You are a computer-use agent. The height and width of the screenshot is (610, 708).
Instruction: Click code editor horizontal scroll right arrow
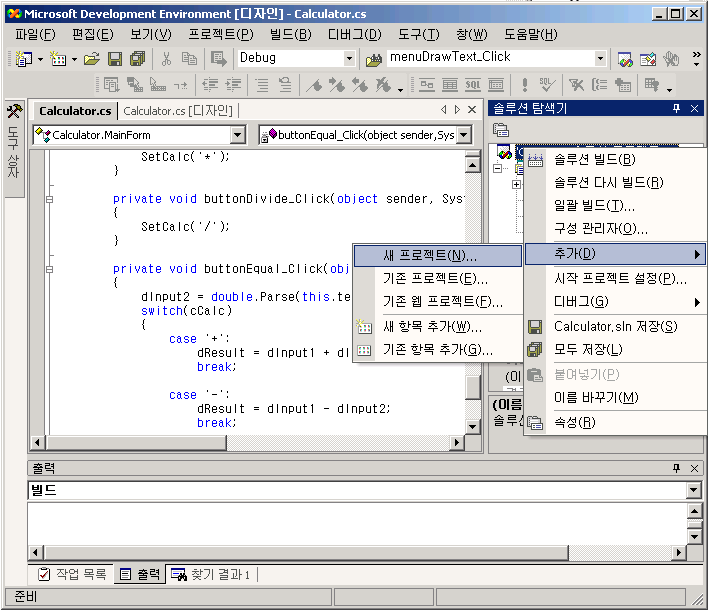[x=457, y=442]
